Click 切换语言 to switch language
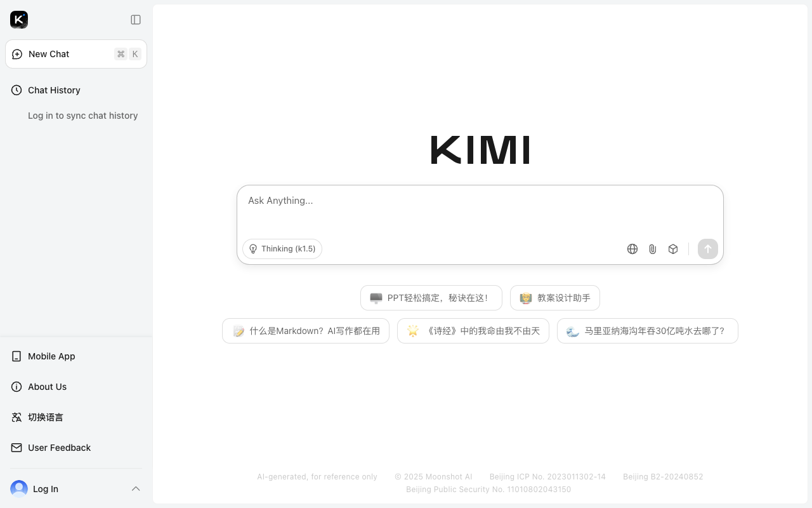Screen dimensions: 812x508 pos(76,417)
